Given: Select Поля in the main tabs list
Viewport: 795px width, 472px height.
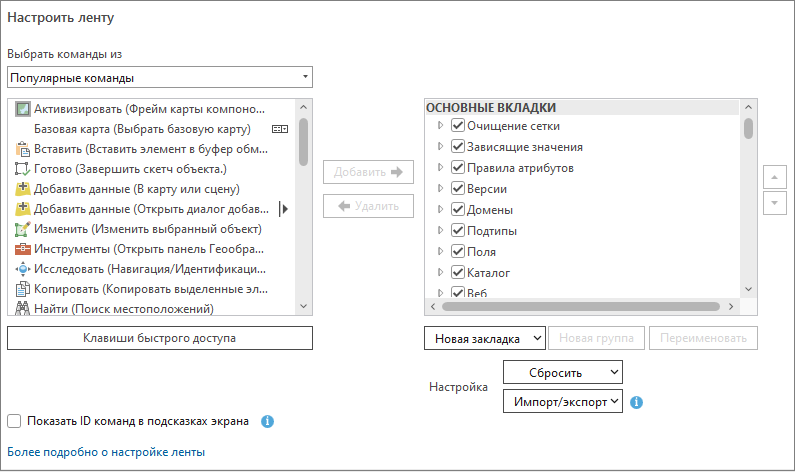Looking at the screenshot, I should point(481,252).
